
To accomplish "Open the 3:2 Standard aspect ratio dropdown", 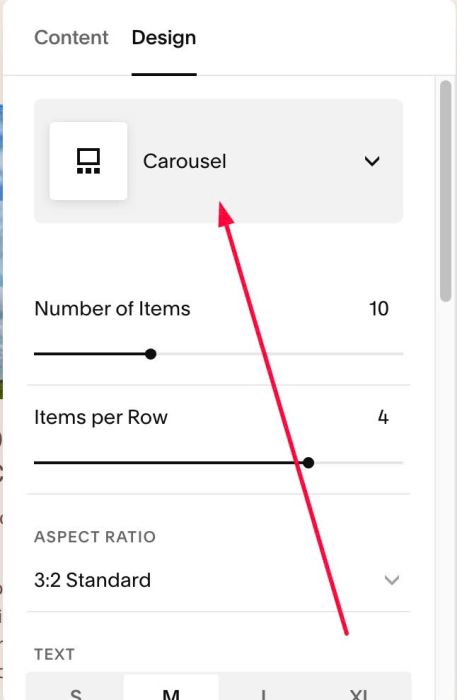I will point(218,580).
